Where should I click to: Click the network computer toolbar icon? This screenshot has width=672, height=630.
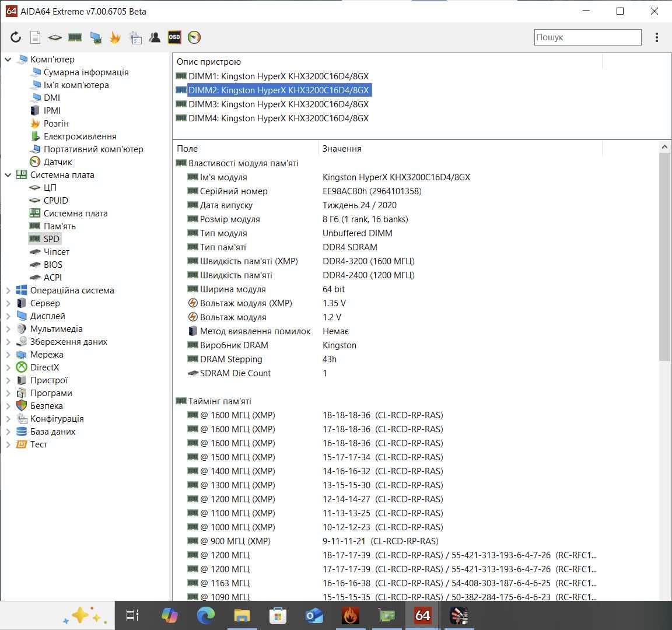tap(96, 38)
